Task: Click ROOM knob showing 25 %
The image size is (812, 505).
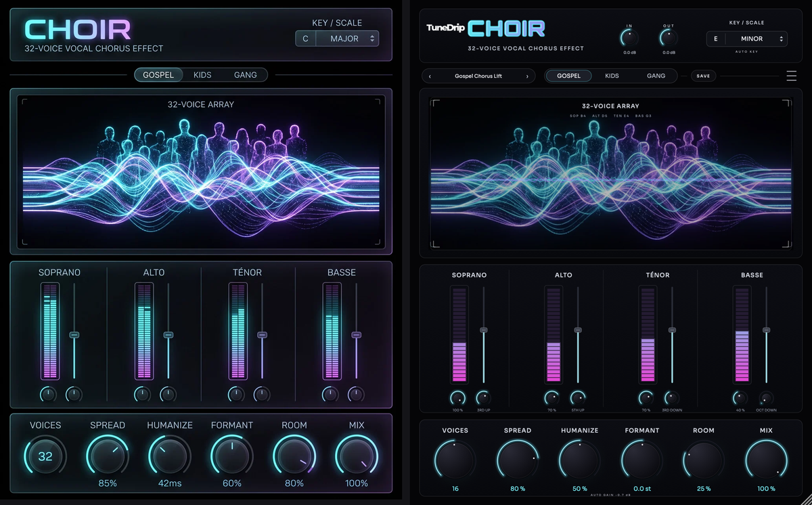Action: pos(704,460)
